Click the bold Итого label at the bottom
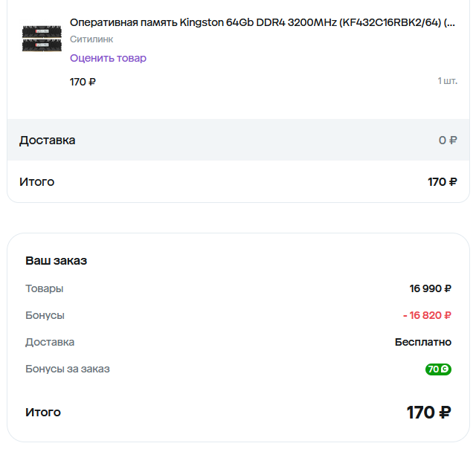 point(43,412)
